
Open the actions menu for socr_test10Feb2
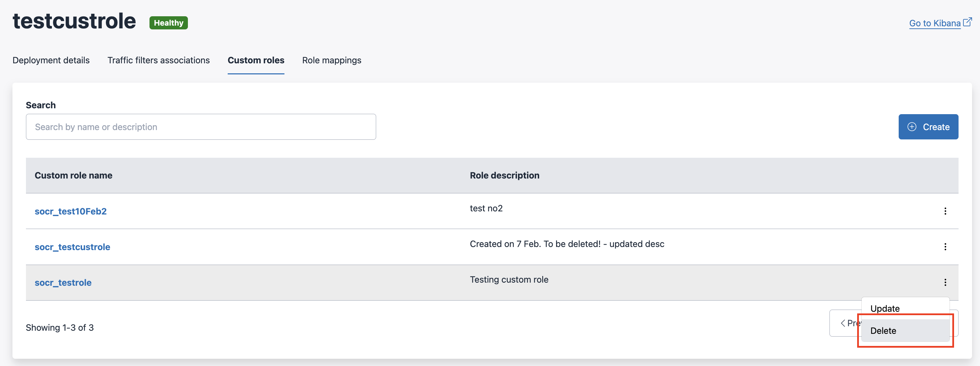(946, 211)
